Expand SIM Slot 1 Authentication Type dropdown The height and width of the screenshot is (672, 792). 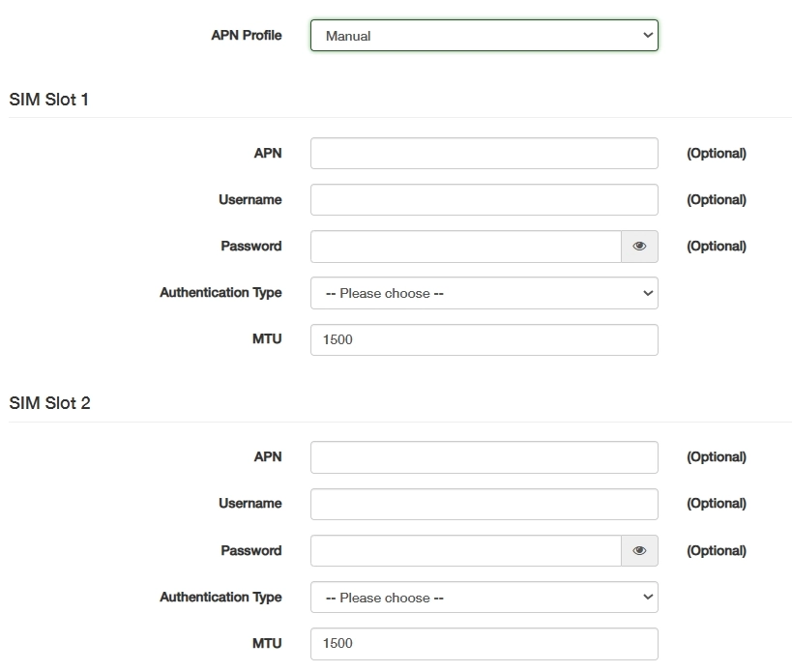[x=484, y=293]
